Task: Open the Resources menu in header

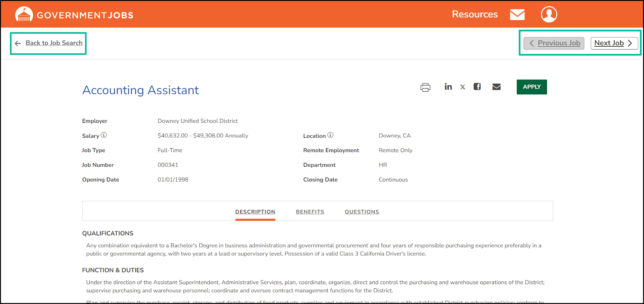Action: 475,14
